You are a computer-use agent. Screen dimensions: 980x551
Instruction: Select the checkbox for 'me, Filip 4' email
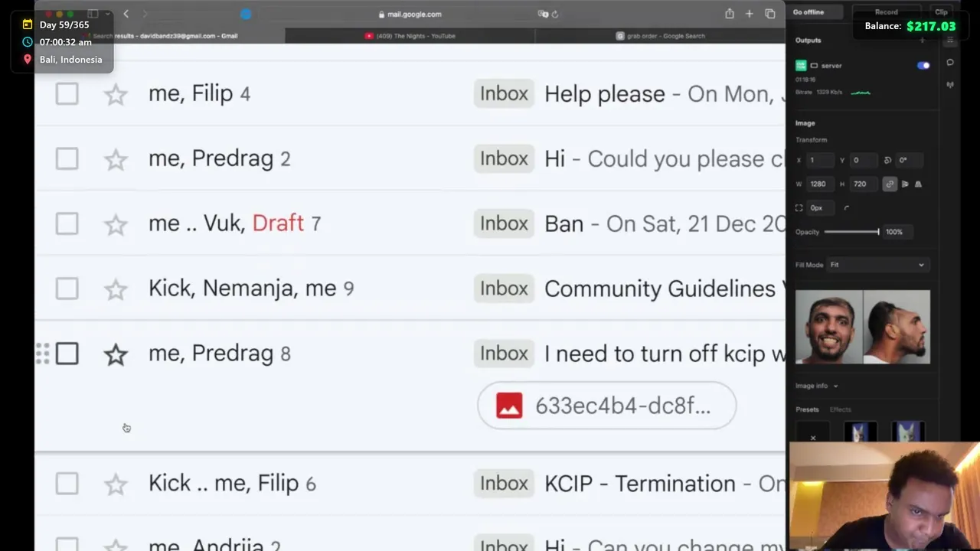[67, 94]
